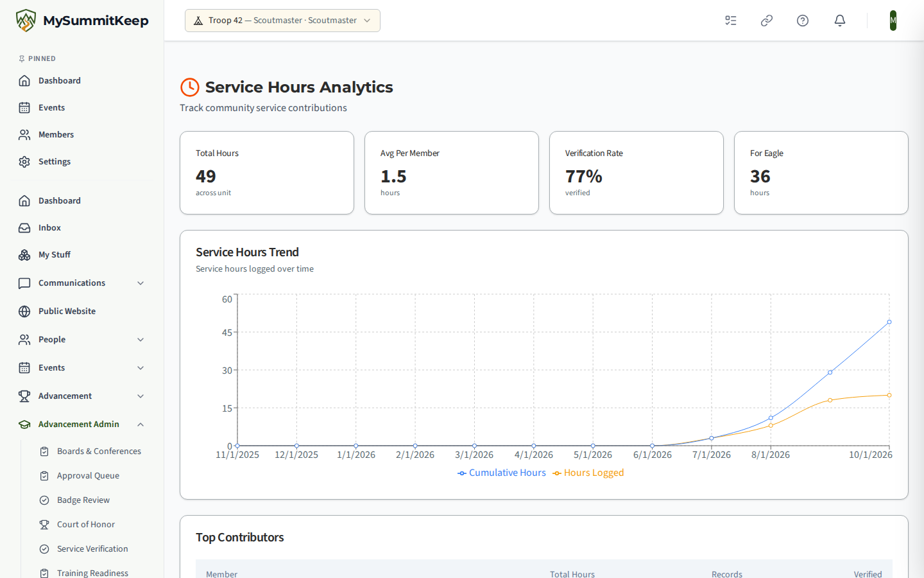Click the Total Hours stat card
Viewport: 924px width, 578px height.
[x=267, y=173]
